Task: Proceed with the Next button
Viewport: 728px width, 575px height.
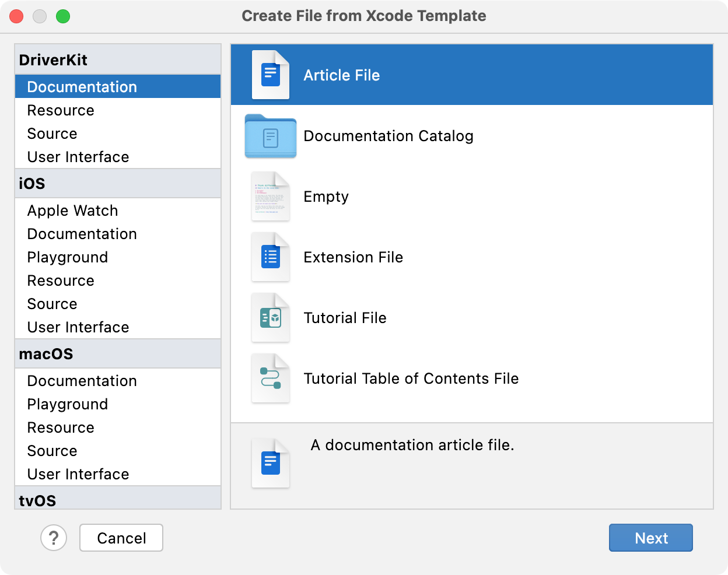Action: (650, 538)
